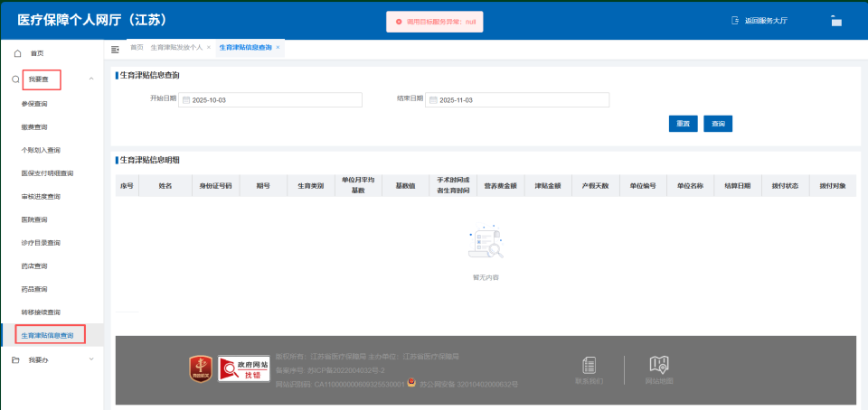Image resolution: width=868 pixels, height=410 pixels.
Task: Click the 我要查 menu label
Action: pos(39,79)
